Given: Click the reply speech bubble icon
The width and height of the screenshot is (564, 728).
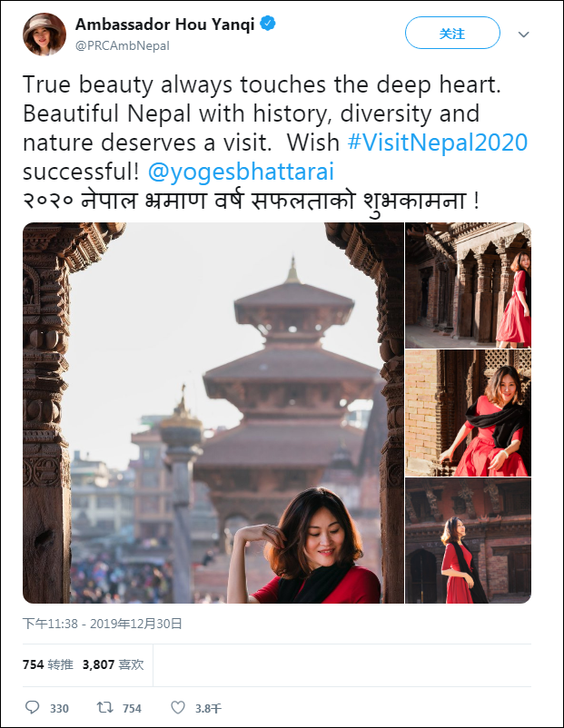Looking at the screenshot, I should tap(33, 707).
